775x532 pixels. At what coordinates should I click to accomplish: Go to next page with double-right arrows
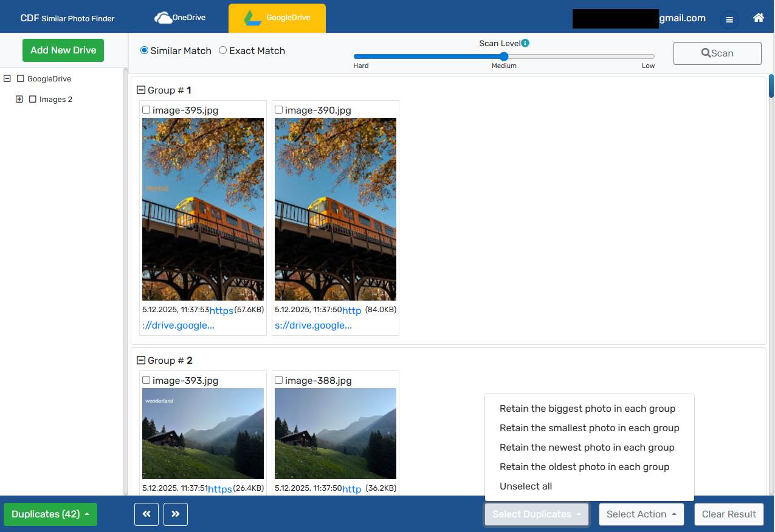(x=176, y=514)
